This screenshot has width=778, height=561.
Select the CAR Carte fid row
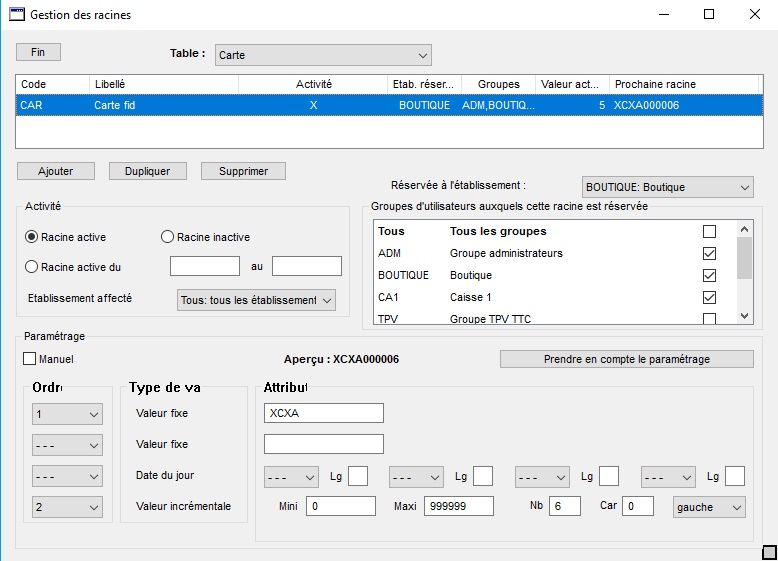pyautogui.click(x=389, y=105)
